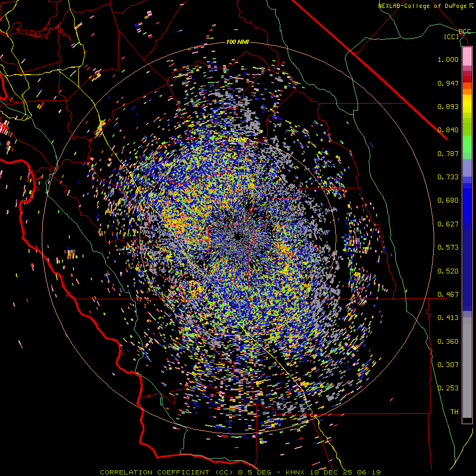476x476 pixels.
Task: Select the 0.947 legend value
Action: (448, 83)
